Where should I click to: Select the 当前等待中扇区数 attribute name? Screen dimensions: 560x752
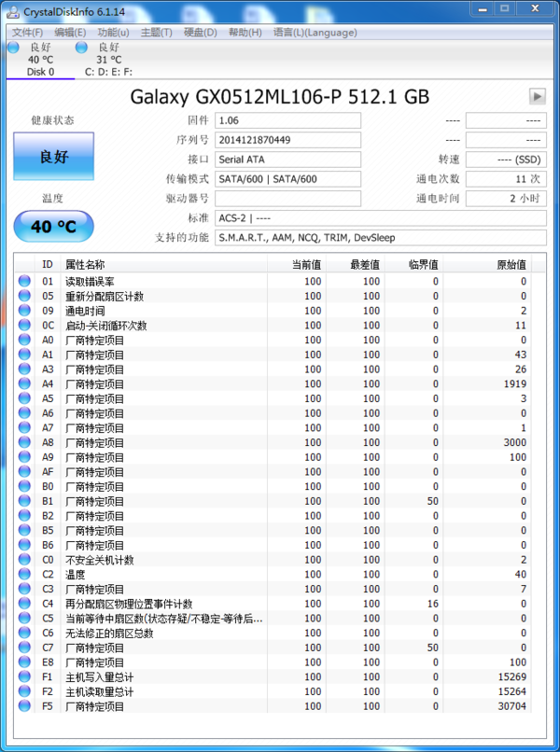click(x=163, y=619)
